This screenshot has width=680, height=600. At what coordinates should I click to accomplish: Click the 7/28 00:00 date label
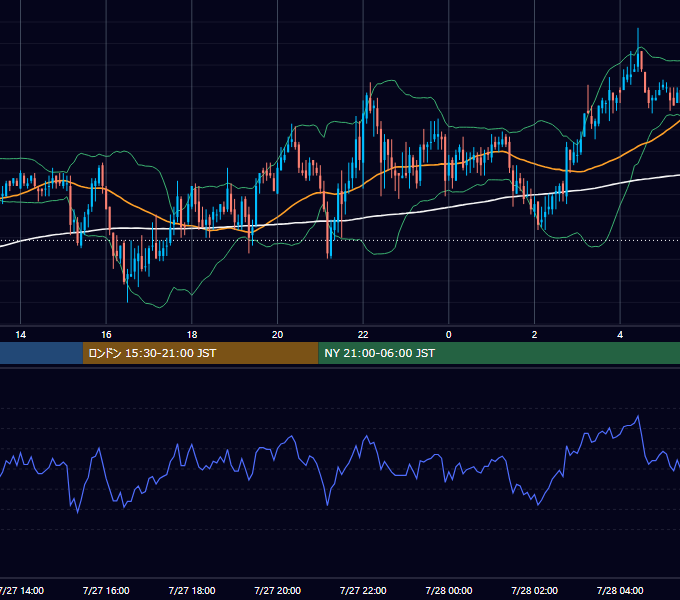449,590
